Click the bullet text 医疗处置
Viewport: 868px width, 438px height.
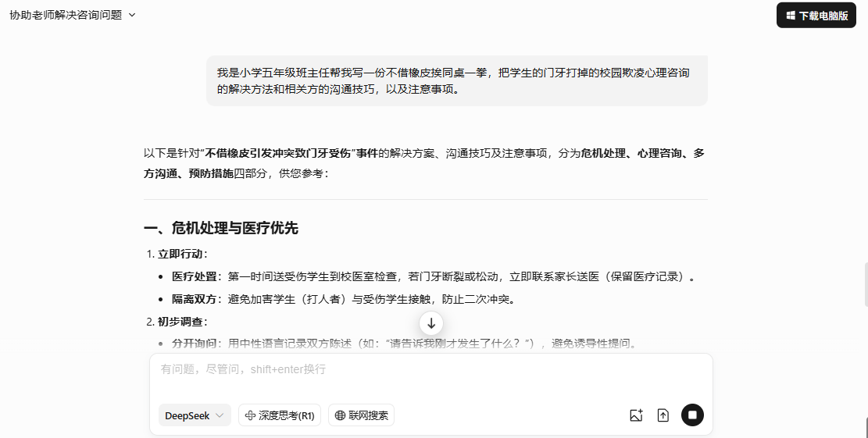pos(195,276)
